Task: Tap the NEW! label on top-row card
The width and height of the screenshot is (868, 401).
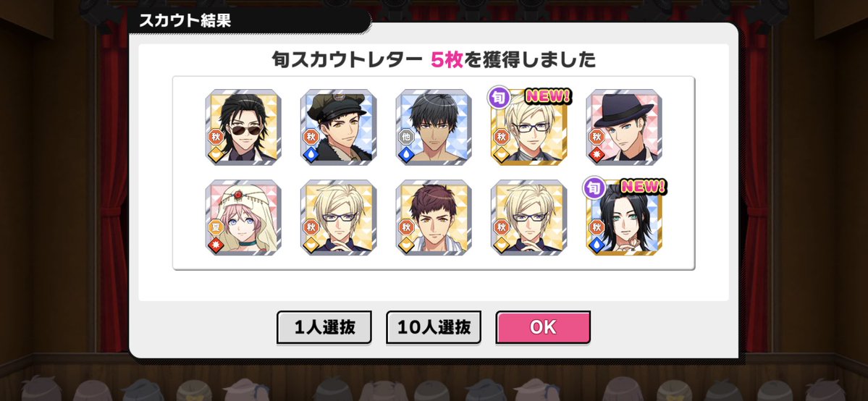Action: click(548, 96)
